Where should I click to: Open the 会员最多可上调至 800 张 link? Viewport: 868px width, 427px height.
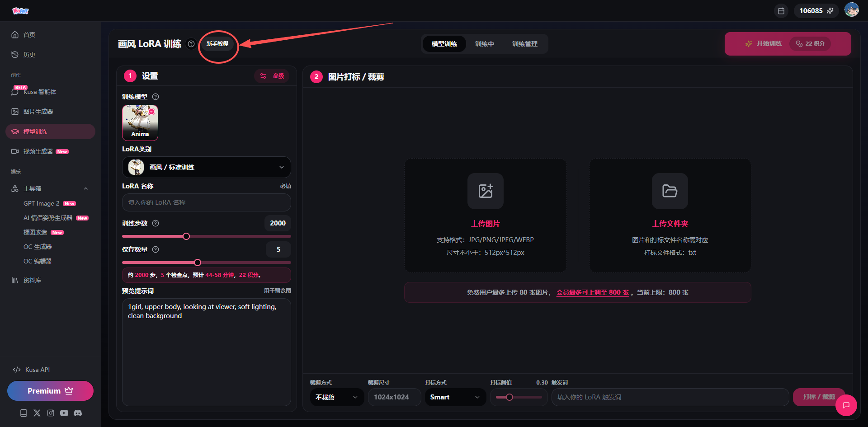pos(592,292)
